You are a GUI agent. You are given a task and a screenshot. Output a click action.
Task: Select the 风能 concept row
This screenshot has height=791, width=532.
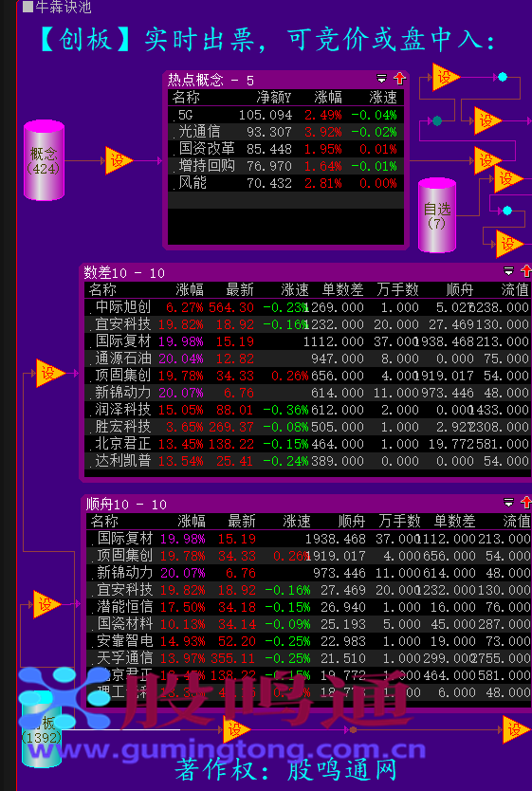pyautogui.click(x=286, y=183)
